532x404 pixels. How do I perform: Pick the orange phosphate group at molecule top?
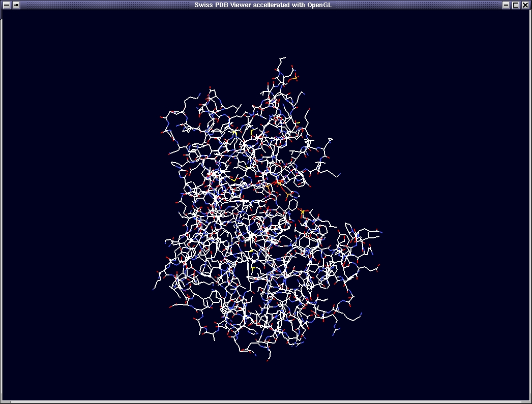click(295, 77)
